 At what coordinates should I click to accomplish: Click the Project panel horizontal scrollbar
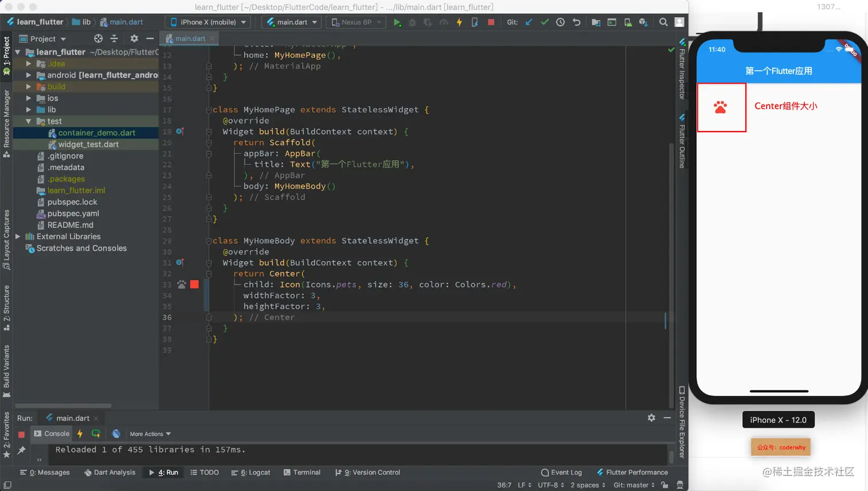(x=63, y=406)
